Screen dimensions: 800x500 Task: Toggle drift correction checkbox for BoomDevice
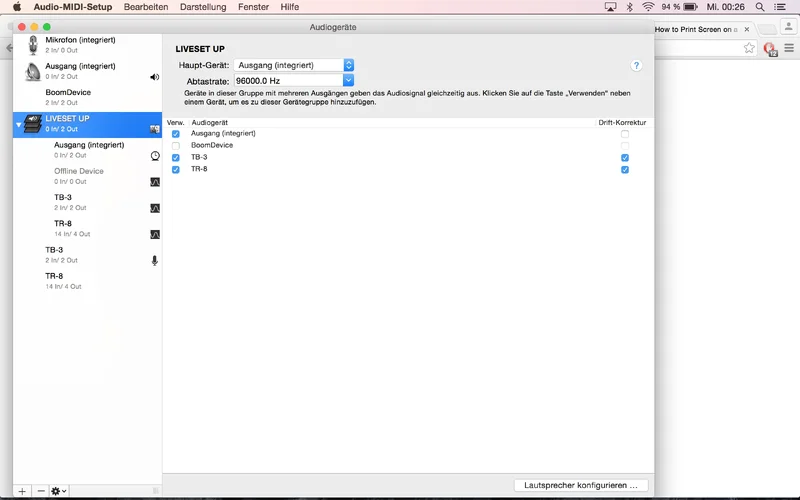point(625,145)
